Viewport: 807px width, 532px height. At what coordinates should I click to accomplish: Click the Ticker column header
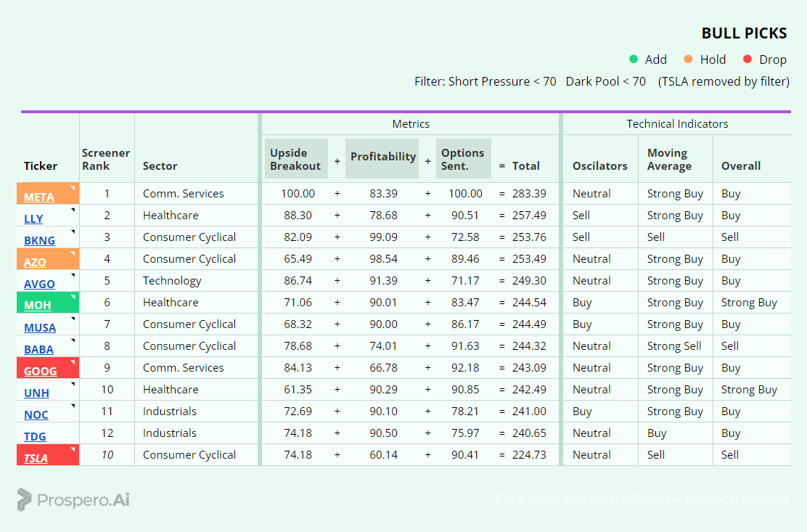click(41, 165)
